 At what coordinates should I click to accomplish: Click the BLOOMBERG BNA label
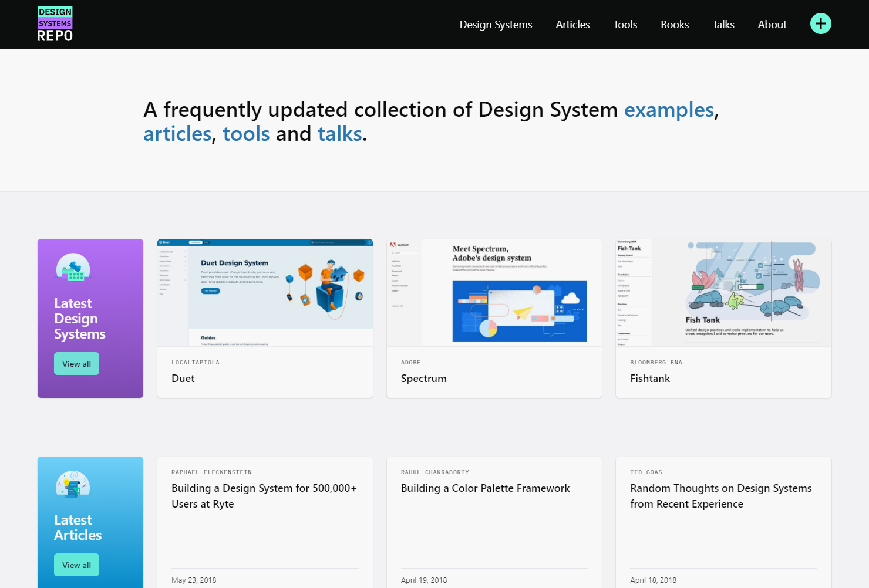click(x=656, y=363)
